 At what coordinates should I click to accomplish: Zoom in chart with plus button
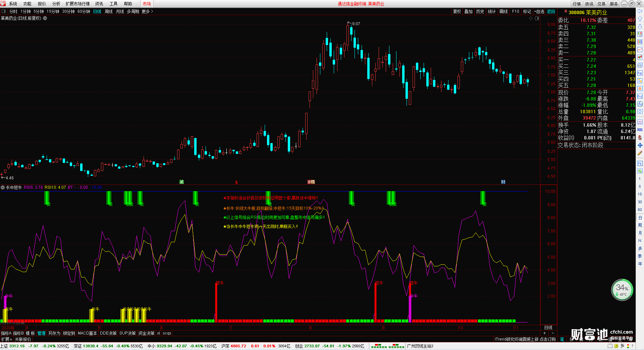tap(544, 333)
